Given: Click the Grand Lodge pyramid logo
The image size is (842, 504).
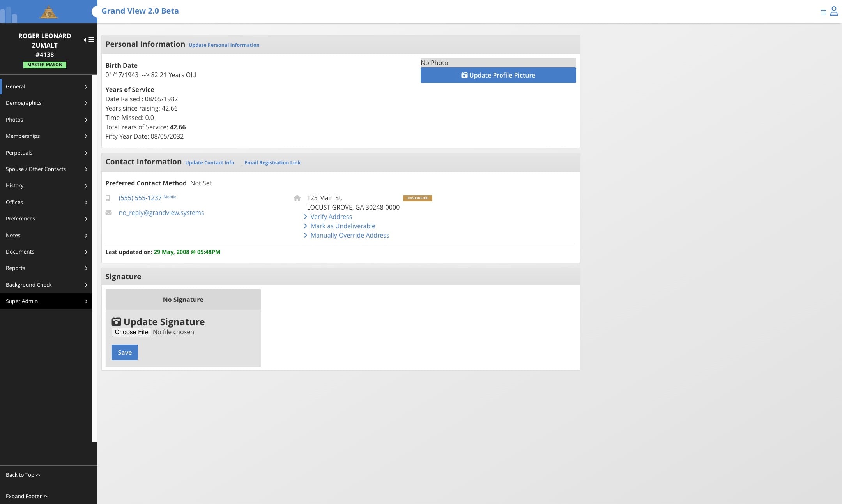Looking at the screenshot, I should (49, 12).
